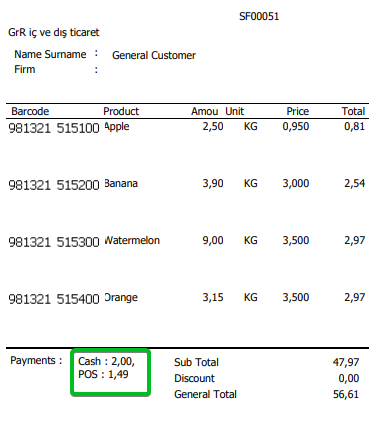Image resolution: width=374 pixels, height=440 pixels.
Task: Click the Discount value 0,00
Action: (x=349, y=378)
